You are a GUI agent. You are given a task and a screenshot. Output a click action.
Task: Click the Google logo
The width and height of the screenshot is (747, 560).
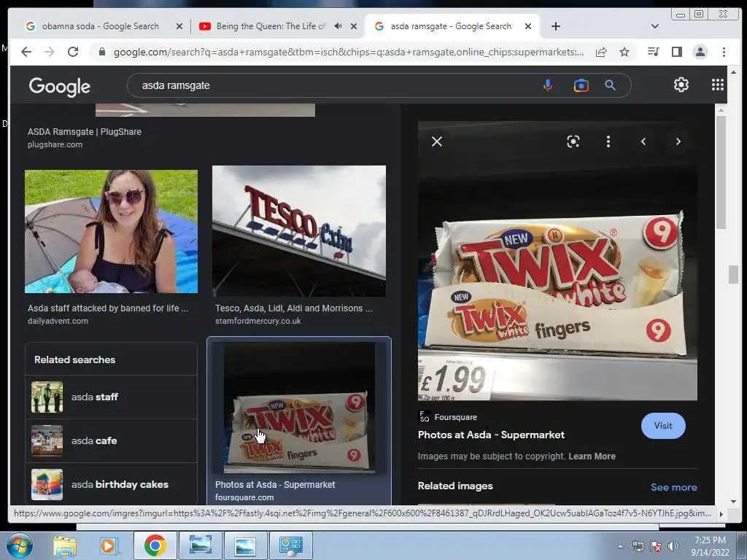[60, 86]
